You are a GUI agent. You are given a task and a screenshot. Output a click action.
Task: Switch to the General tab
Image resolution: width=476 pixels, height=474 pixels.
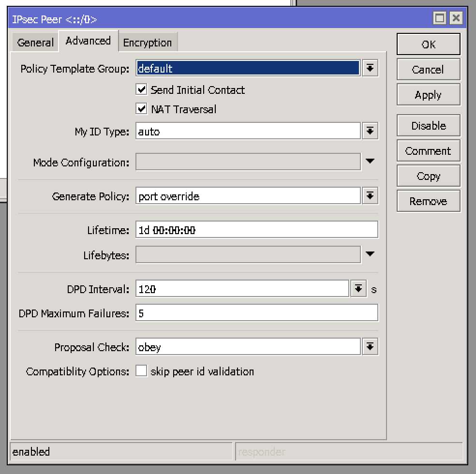(x=35, y=43)
